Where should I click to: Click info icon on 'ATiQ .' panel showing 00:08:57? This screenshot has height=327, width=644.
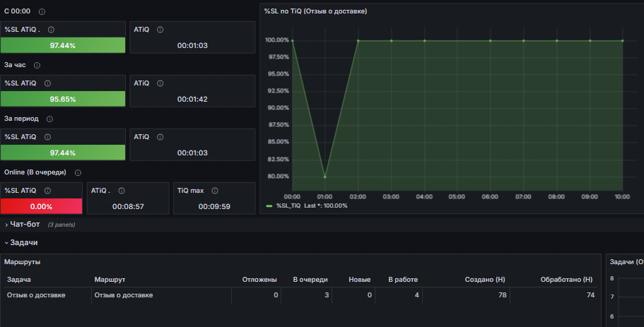[x=122, y=191]
